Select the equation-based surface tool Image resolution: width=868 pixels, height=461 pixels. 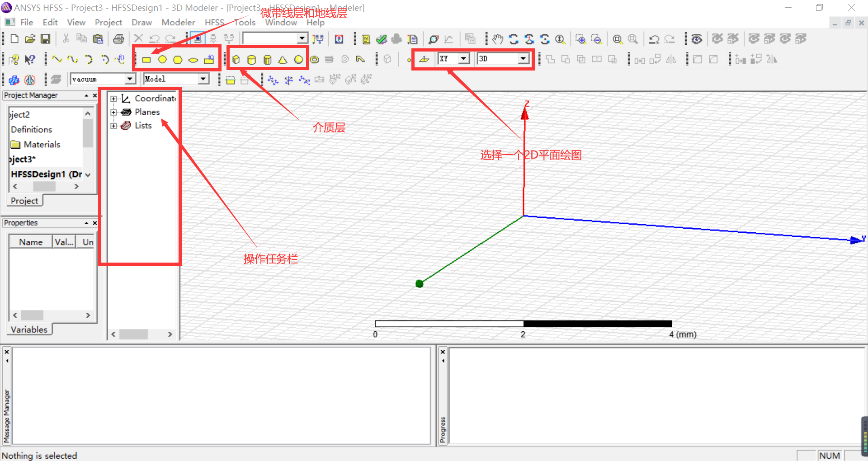pyautogui.click(x=209, y=60)
